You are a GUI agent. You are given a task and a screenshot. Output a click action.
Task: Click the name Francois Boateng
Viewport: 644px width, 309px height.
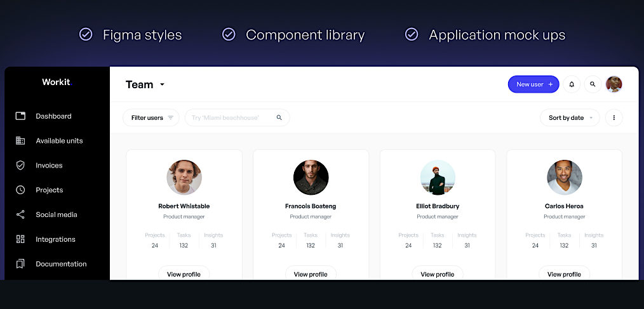(311, 206)
